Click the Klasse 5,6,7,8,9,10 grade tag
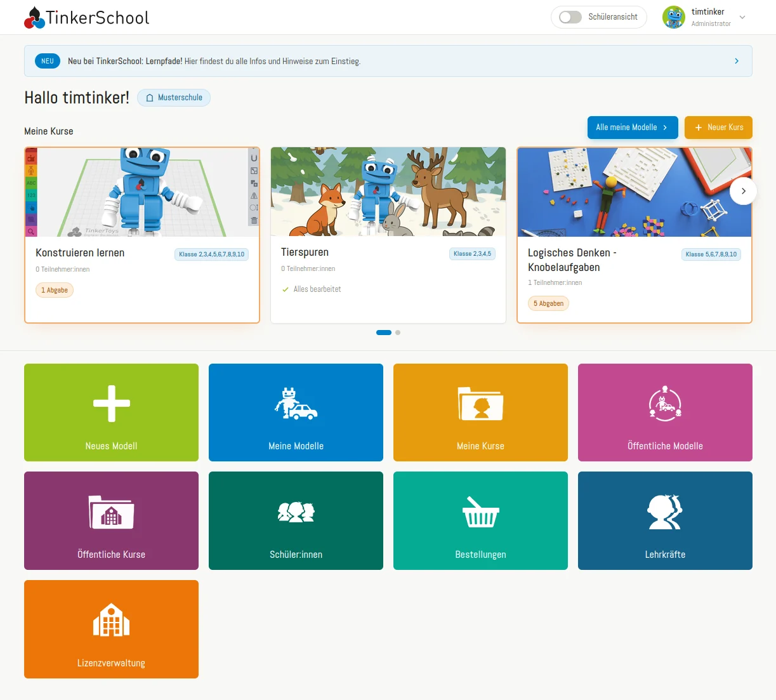The image size is (776, 700). click(x=711, y=254)
